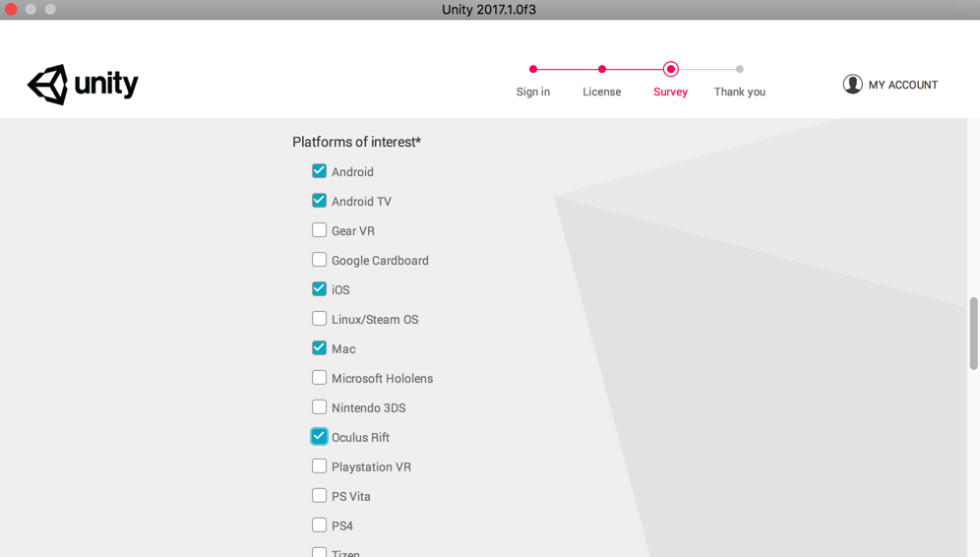980x557 pixels.
Task: Click the Oculus Rift label
Action: point(361,438)
